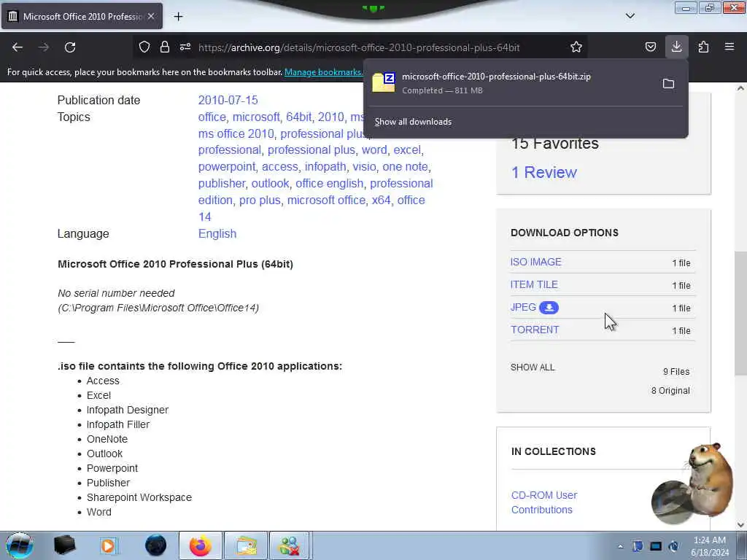The image size is (747, 560).
Task: Switch to Firefox in the taskbar
Action: (201, 545)
